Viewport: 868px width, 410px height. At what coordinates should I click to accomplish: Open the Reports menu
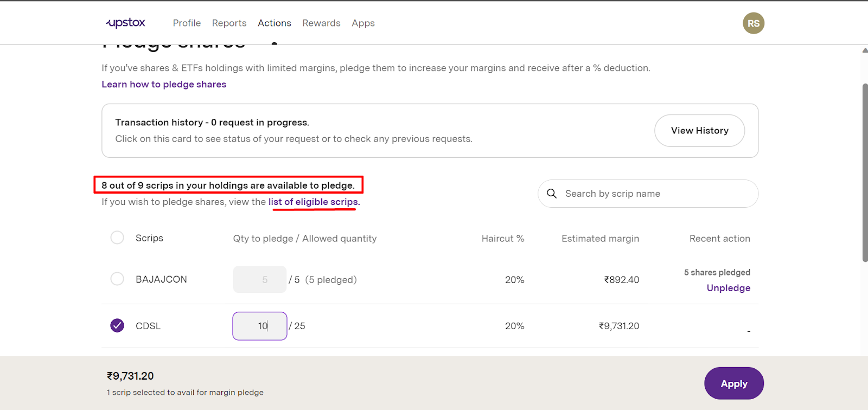click(229, 23)
